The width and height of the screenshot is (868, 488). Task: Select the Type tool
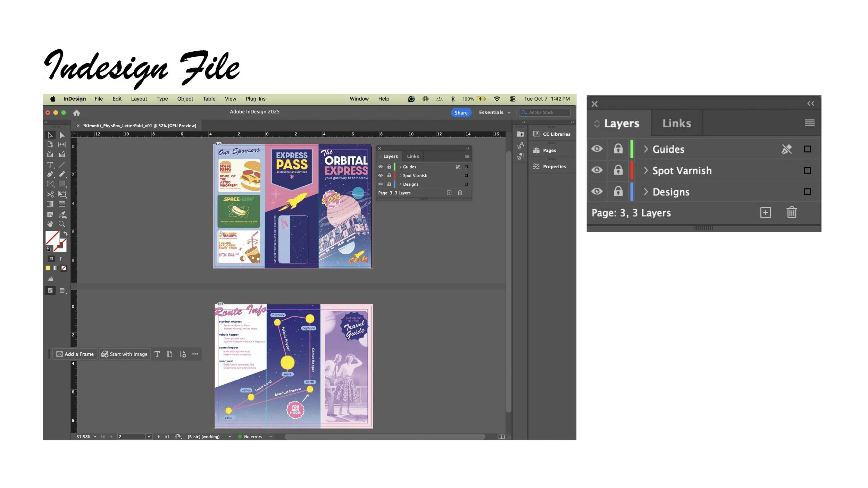pos(50,165)
